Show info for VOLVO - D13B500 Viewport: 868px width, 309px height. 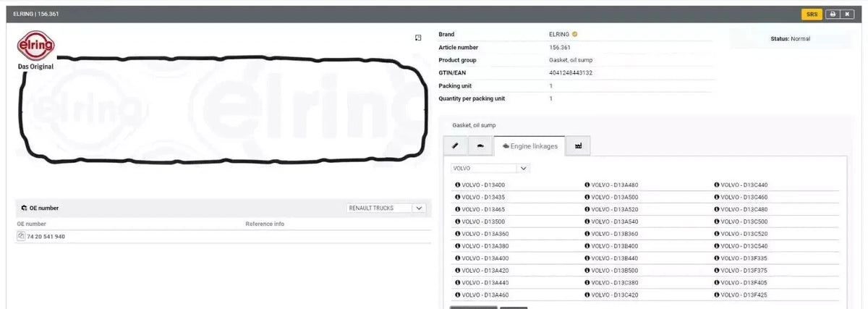[x=587, y=271]
